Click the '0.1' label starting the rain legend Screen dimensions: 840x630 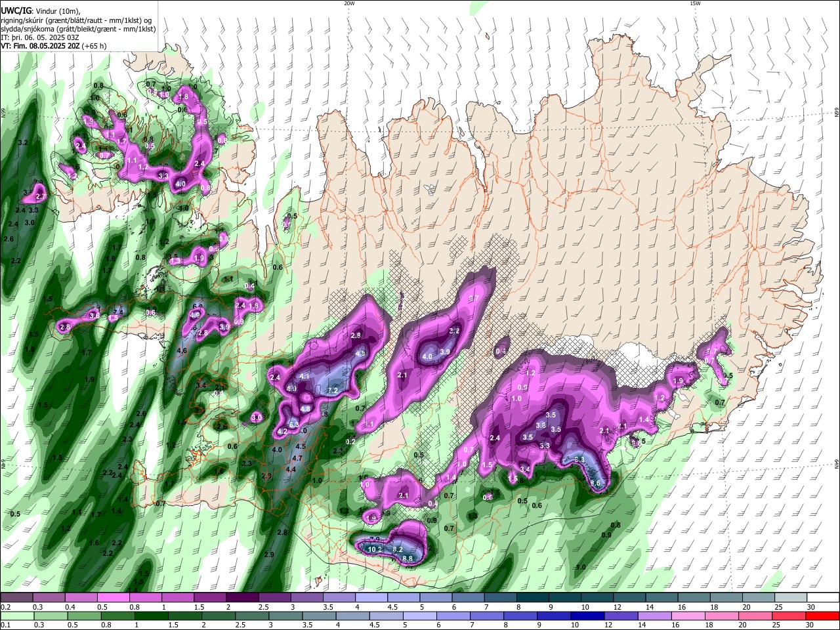pyautogui.click(x=5, y=625)
